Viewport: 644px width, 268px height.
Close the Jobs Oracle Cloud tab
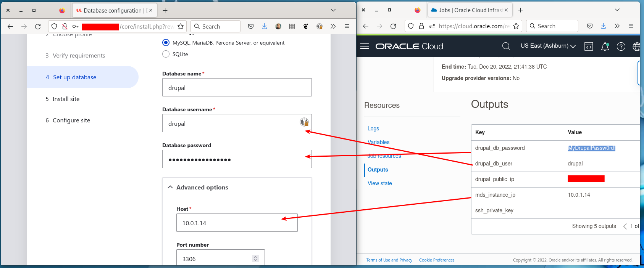(506, 10)
